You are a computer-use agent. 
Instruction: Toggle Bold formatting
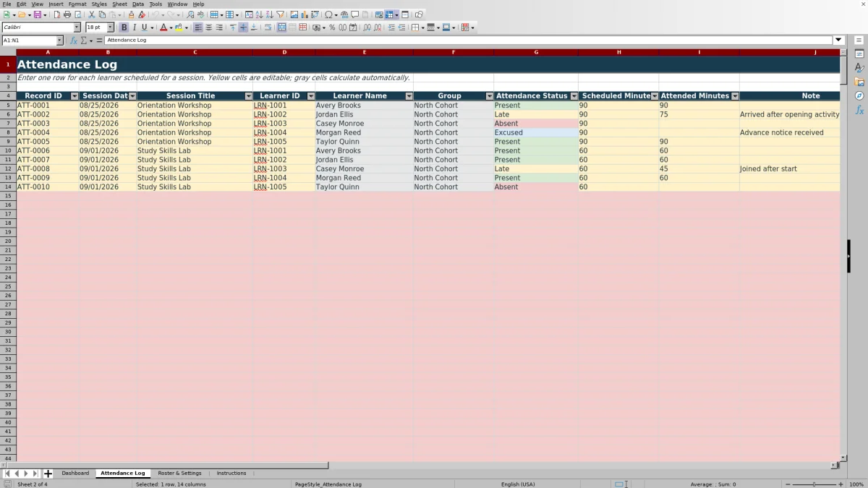click(x=124, y=27)
